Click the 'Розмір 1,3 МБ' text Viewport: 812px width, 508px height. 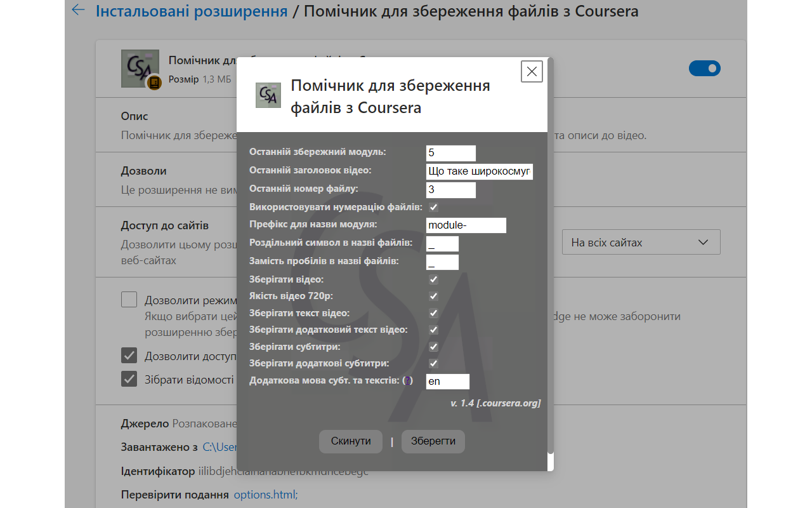coord(200,79)
